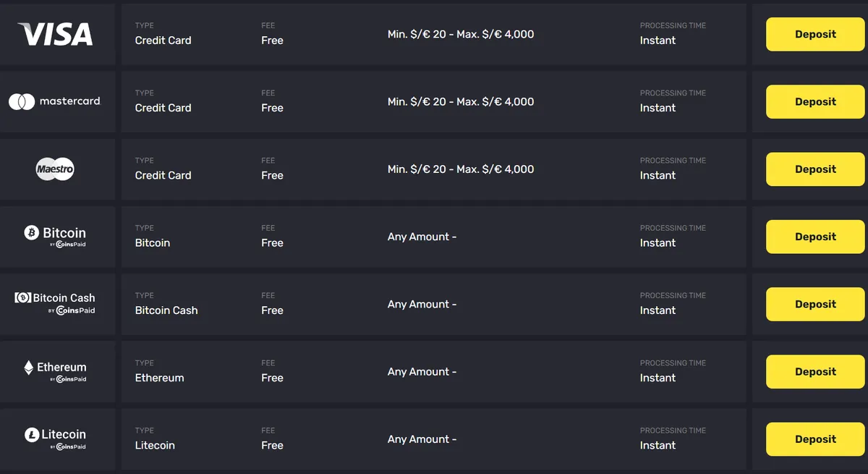Screen dimensions: 868x474
Task: Click Deposit for the Visa payment method
Action: (814, 34)
